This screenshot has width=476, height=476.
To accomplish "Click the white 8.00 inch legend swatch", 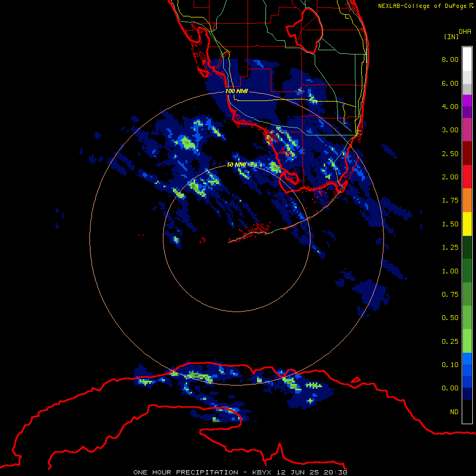I will click(467, 59).
